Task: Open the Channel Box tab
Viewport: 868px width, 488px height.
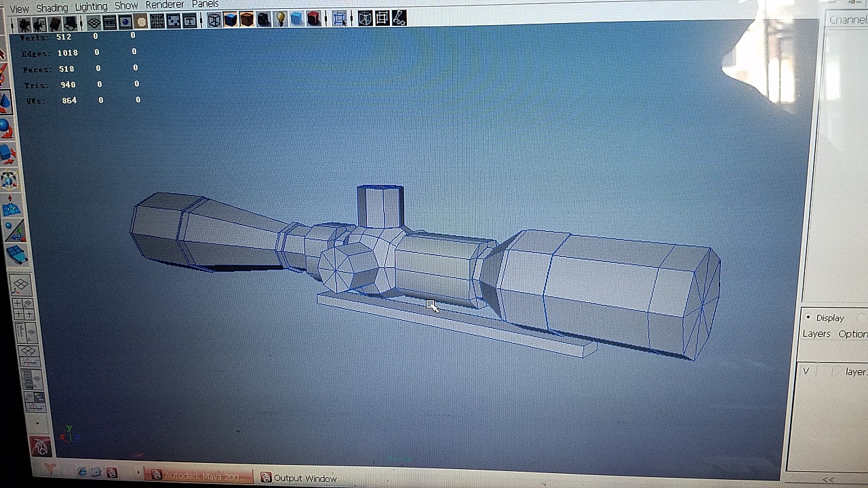Action: click(x=848, y=20)
